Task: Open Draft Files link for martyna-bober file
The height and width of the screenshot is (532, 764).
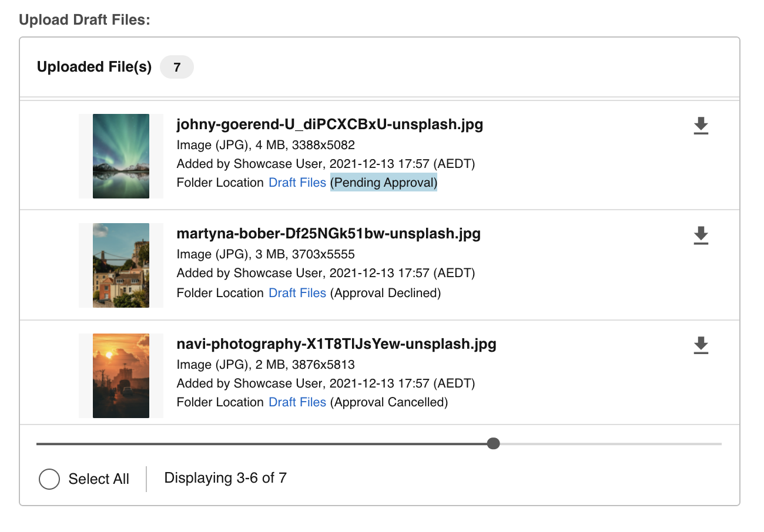Action: (x=297, y=292)
